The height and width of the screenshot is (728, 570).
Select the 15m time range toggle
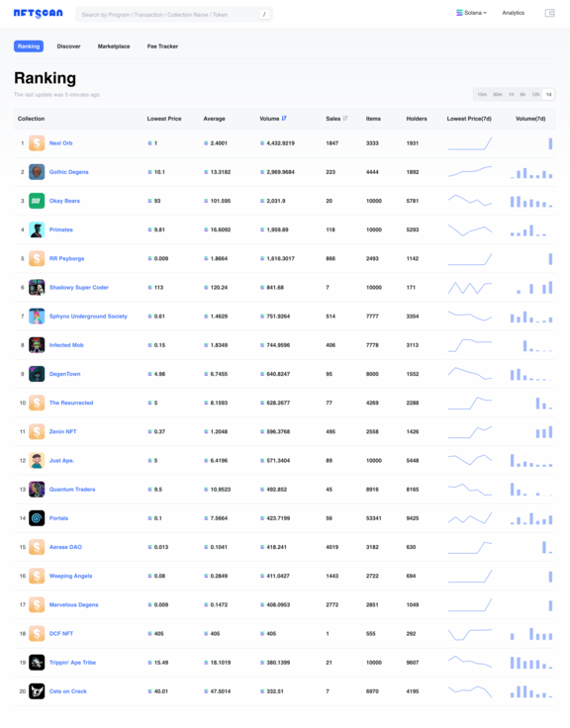[482, 94]
